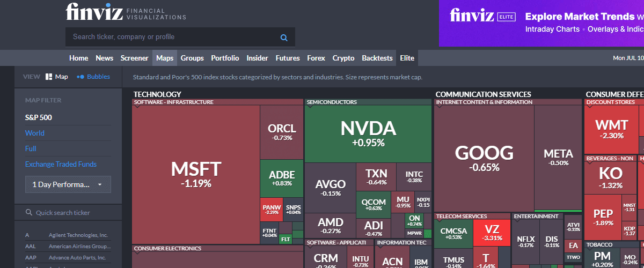The image size is (644, 268).
Task: Click the TXN tile
Action: pyautogui.click(x=376, y=177)
